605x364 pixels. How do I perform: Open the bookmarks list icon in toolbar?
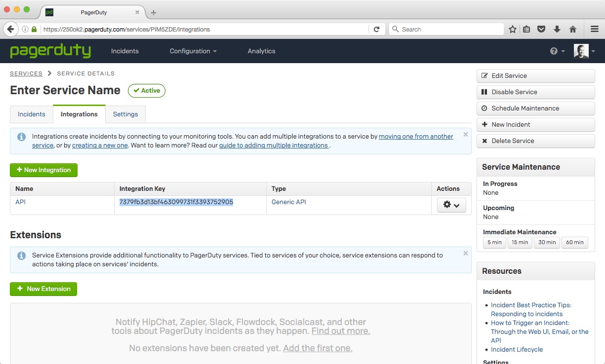tap(526, 29)
